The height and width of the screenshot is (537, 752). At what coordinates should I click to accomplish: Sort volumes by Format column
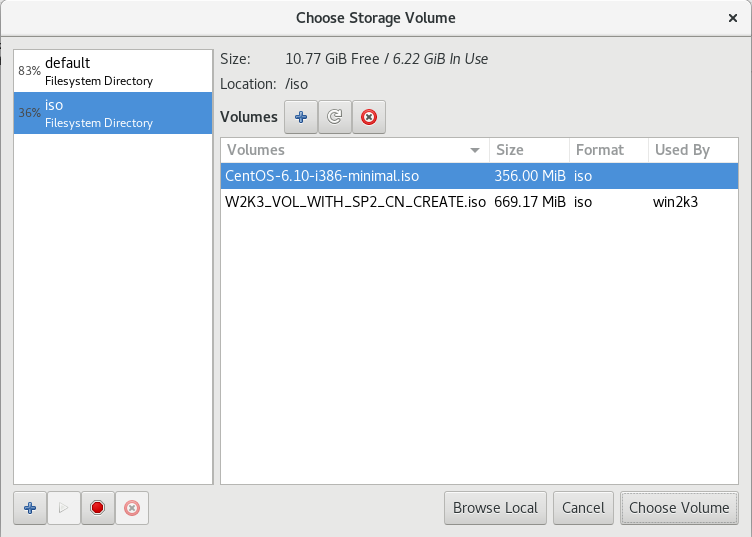click(607, 150)
